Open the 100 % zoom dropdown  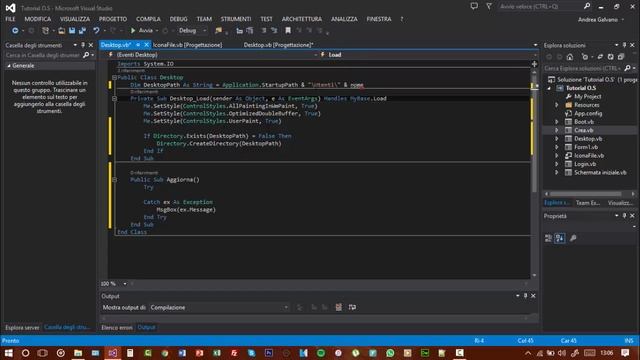(125, 284)
